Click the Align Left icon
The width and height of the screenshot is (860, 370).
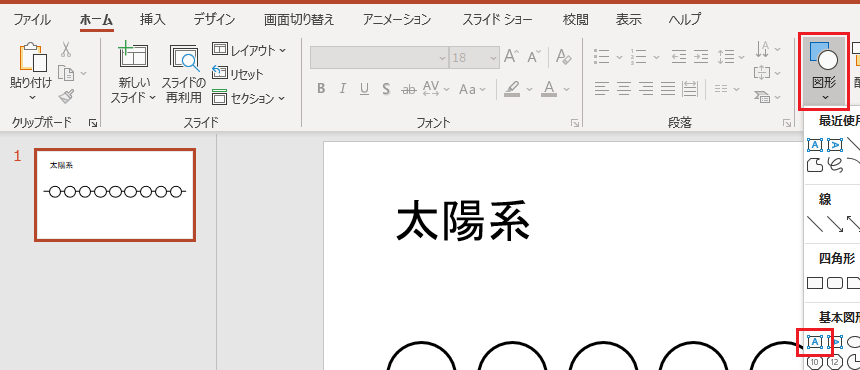click(602, 88)
